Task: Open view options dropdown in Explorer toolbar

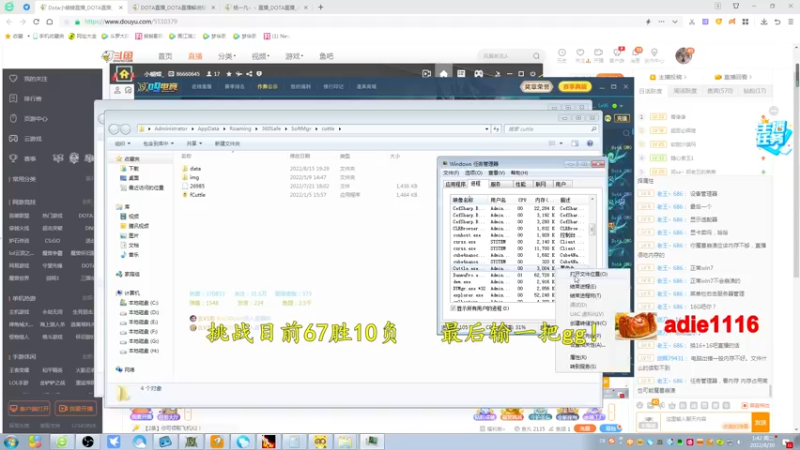Action: pyautogui.click(x=561, y=143)
